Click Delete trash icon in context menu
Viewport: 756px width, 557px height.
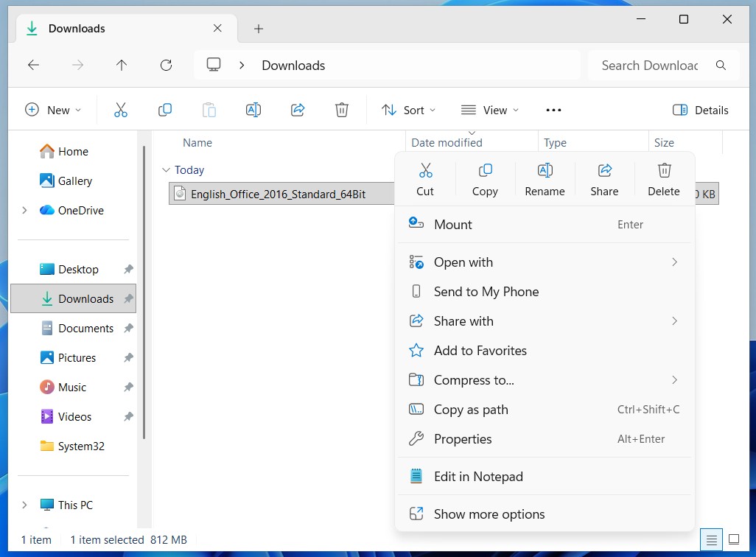663,171
